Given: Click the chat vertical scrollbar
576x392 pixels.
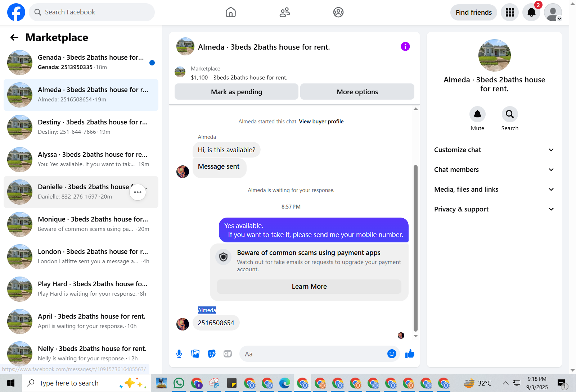Looking at the screenshot, I should click(415, 248).
